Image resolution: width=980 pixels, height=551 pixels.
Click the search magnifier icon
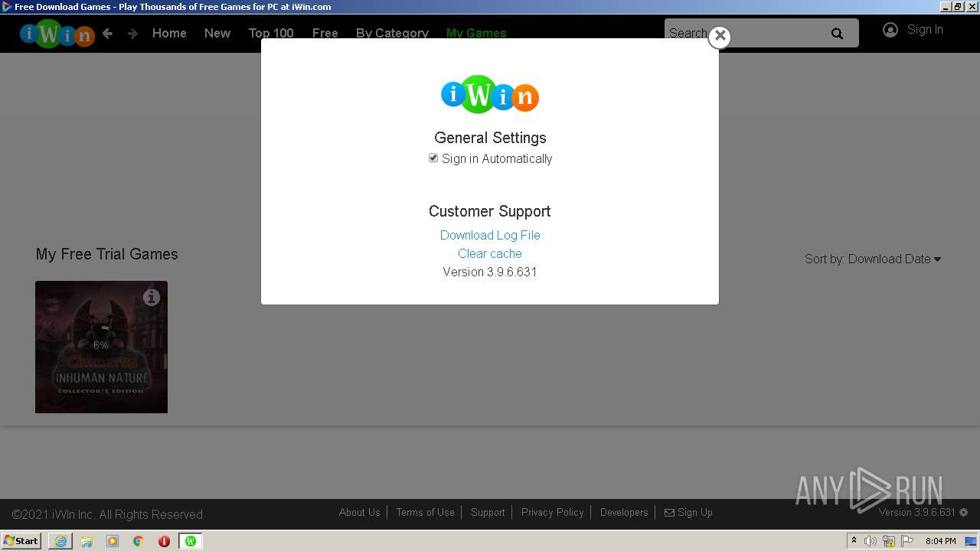pos(837,33)
